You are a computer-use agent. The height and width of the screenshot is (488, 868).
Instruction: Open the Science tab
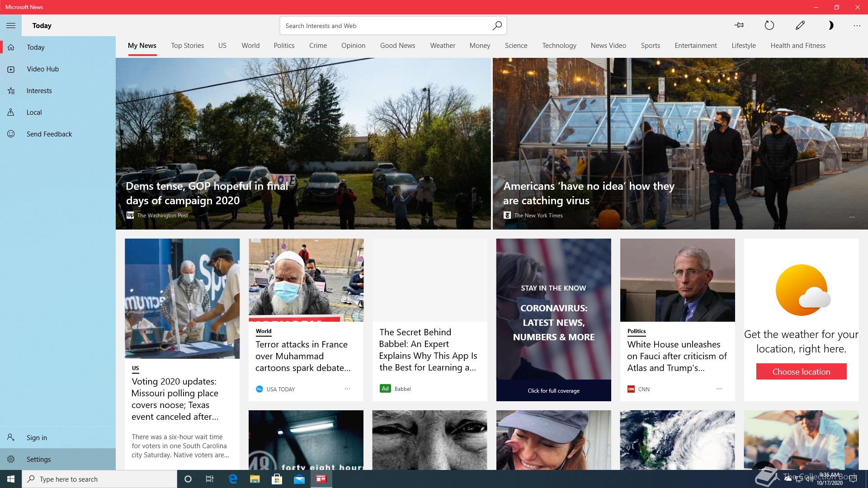(x=516, y=46)
